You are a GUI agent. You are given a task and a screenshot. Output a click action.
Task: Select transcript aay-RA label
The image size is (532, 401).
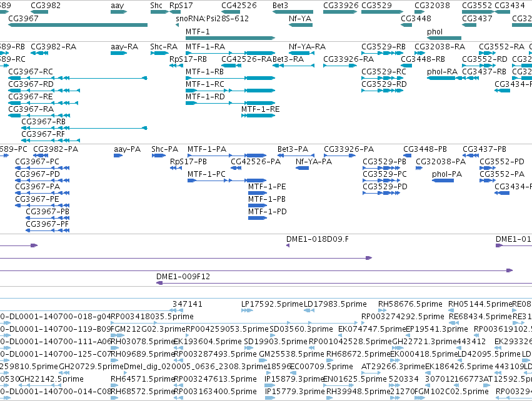(x=124, y=46)
